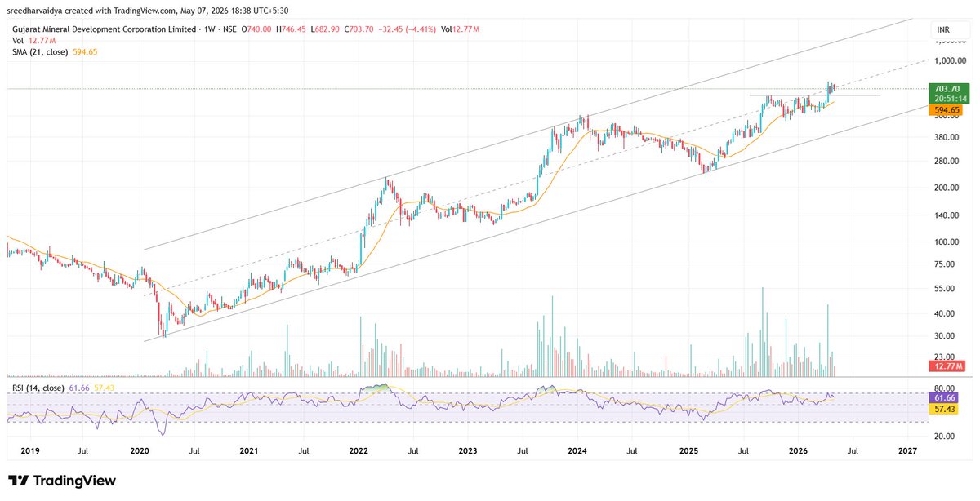Click the 2020 time axis label
This screenshot has width=980, height=501.
coord(140,450)
